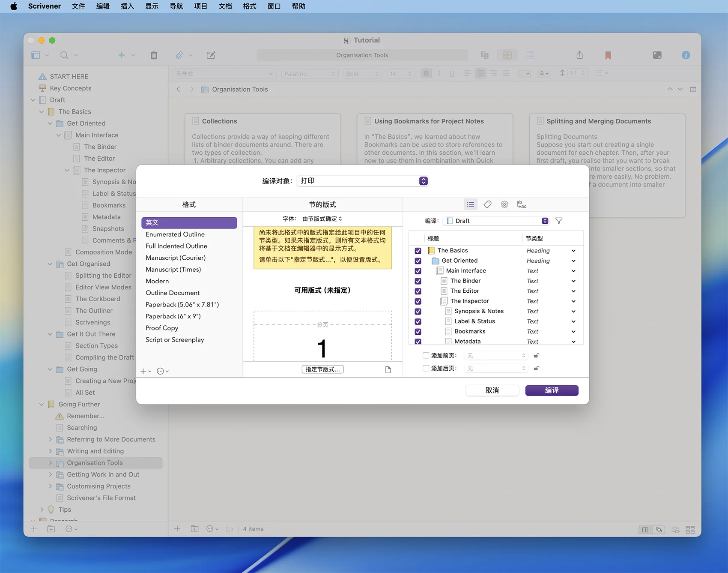Open section type dropdown for The Binder

(x=573, y=281)
